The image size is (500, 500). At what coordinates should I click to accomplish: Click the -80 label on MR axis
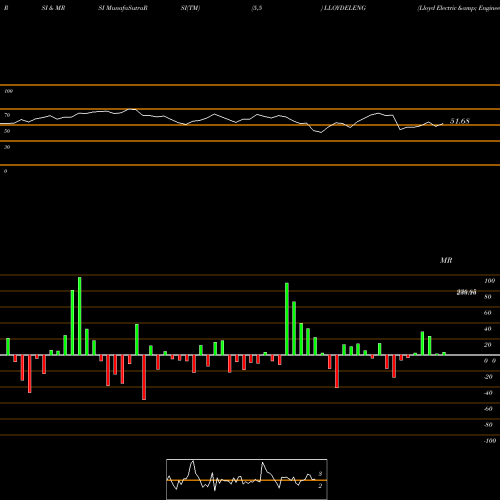click(x=488, y=425)
